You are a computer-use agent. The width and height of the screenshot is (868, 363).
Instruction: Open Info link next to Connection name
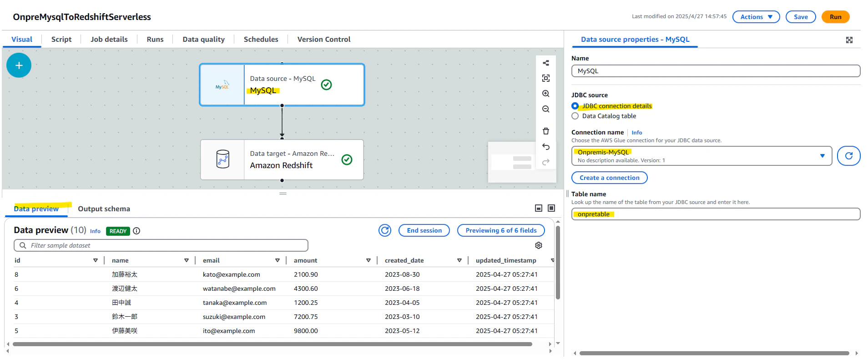637,133
